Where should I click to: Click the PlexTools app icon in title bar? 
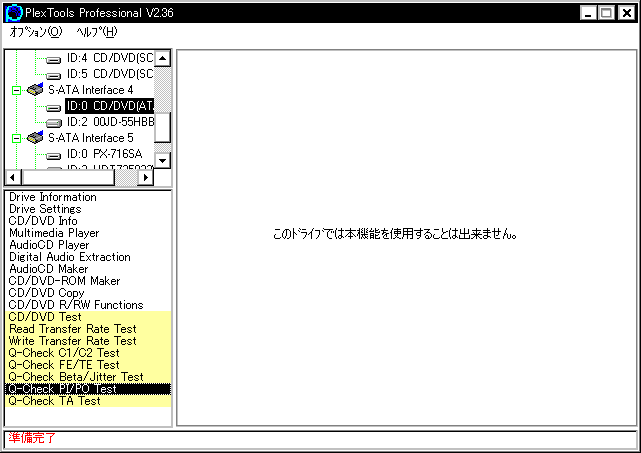click(x=13, y=13)
